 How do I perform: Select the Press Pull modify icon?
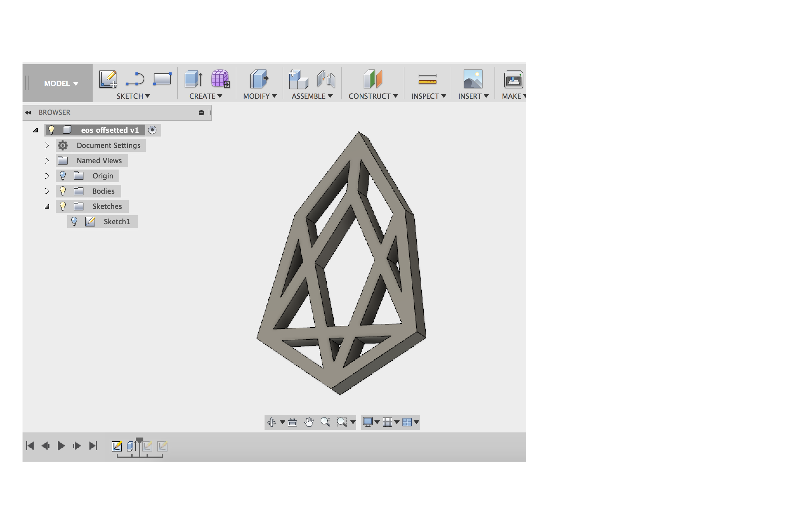259,79
